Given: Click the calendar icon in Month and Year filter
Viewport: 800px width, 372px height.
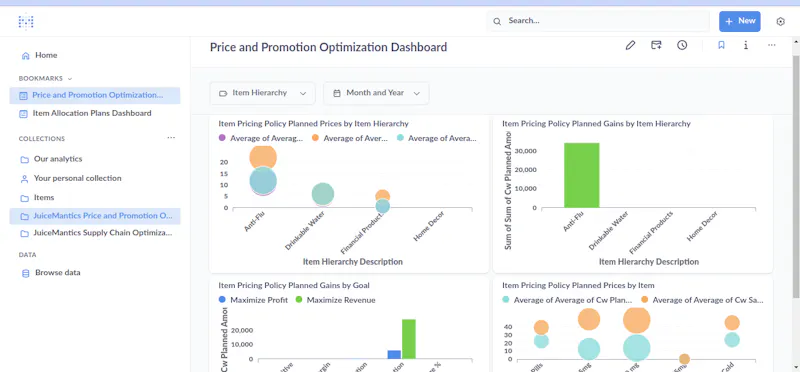Looking at the screenshot, I should [337, 93].
